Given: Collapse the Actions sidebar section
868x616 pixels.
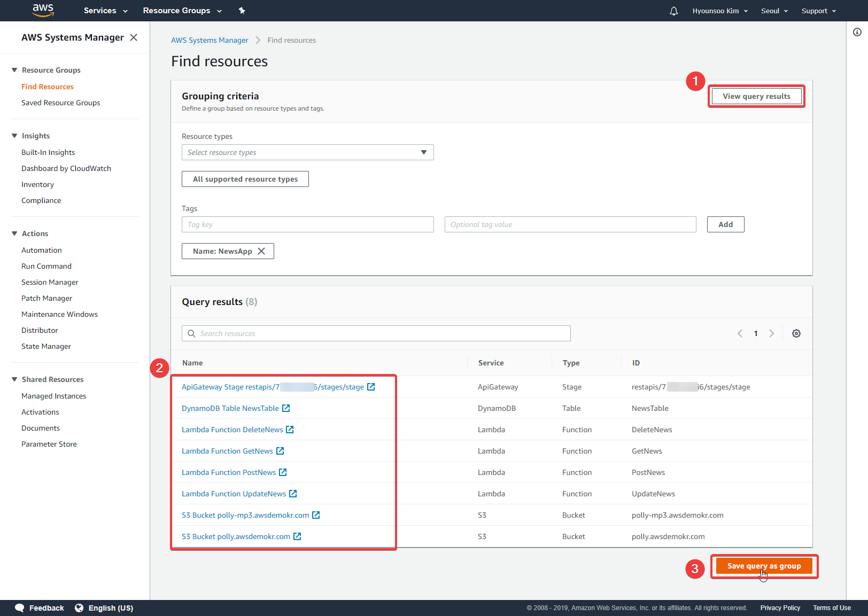Looking at the screenshot, I should pyautogui.click(x=14, y=233).
